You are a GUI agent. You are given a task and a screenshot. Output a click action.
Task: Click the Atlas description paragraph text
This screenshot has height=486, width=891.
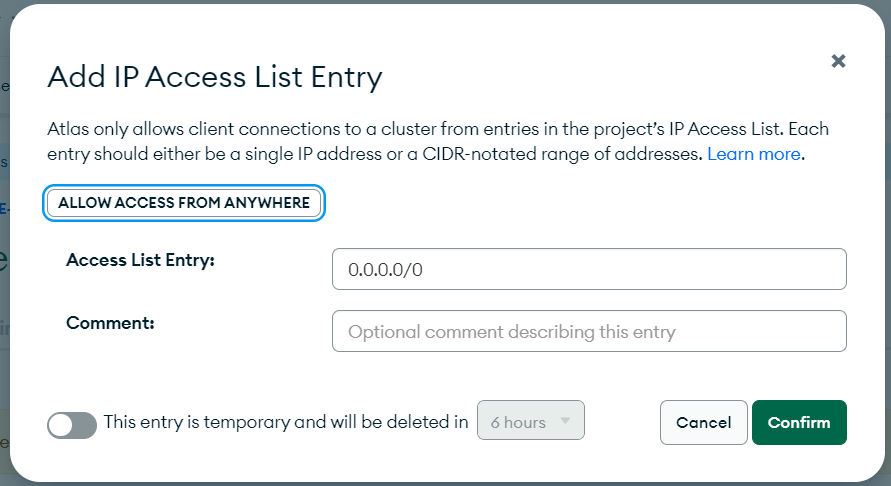point(438,142)
